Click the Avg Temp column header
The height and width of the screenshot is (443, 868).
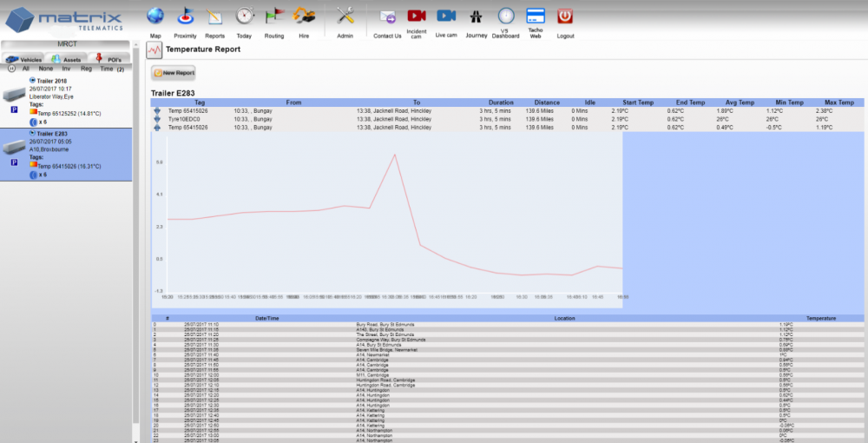click(740, 102)
